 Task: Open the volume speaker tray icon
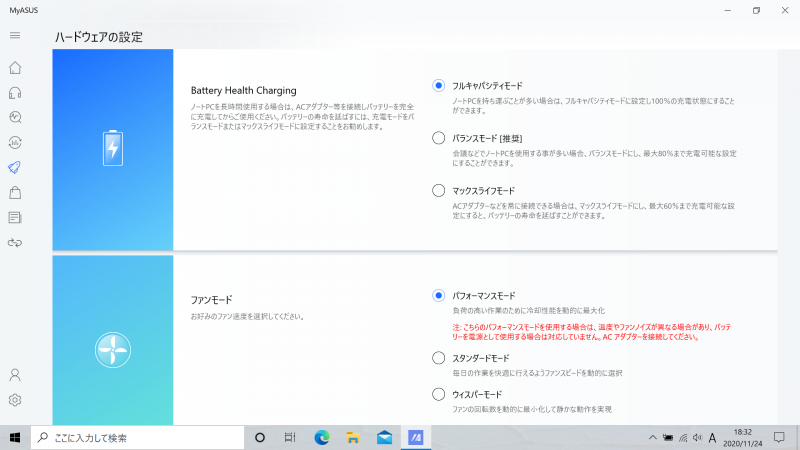click(x=697, y=438)
